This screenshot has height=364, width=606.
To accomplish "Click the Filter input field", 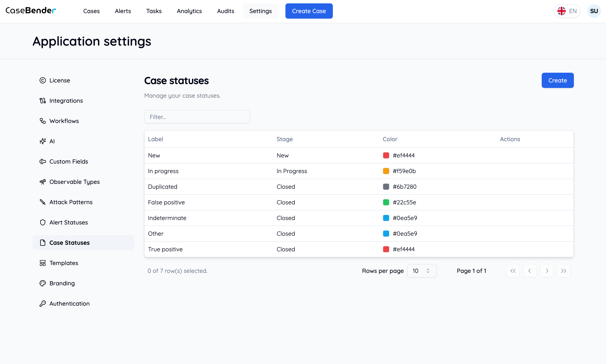I will (x=197, y=117).
